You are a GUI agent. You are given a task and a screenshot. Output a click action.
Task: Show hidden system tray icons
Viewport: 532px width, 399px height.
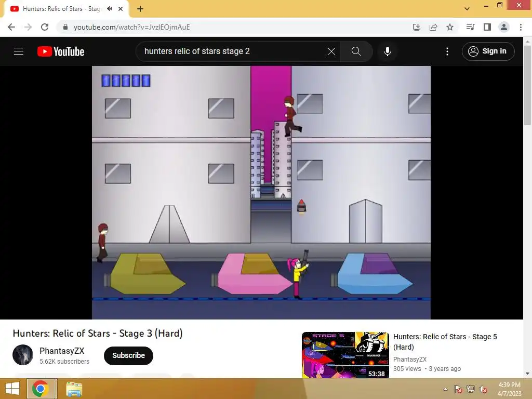pos(445,389)
